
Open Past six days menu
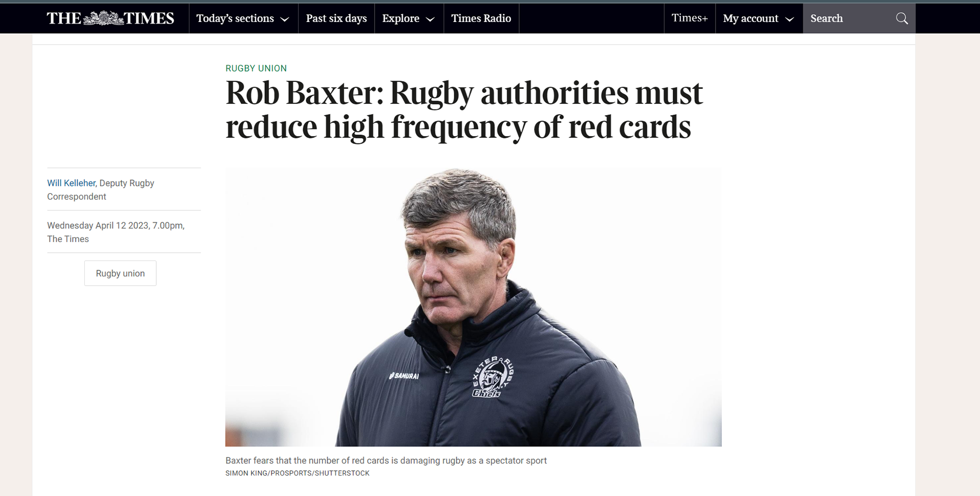336,18
